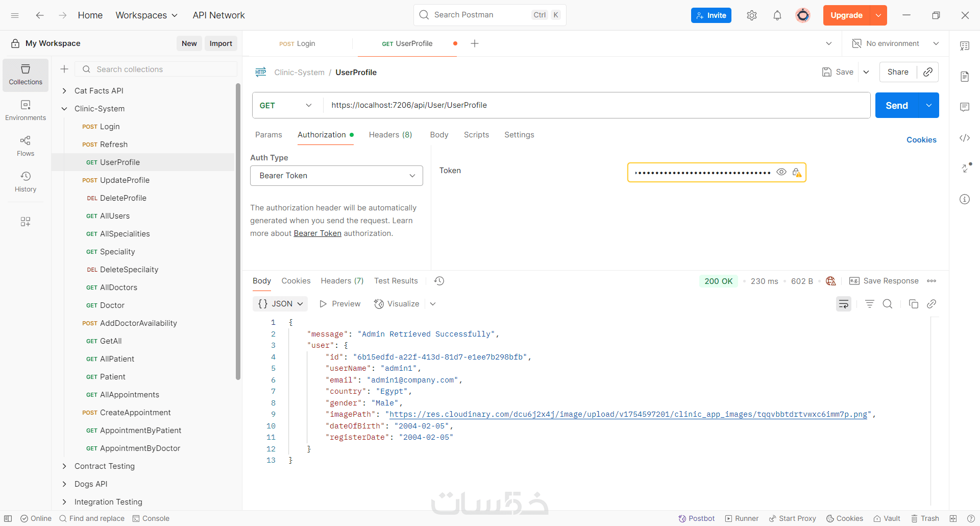
Task: Open the response more options menu
Action: [932, 281]
